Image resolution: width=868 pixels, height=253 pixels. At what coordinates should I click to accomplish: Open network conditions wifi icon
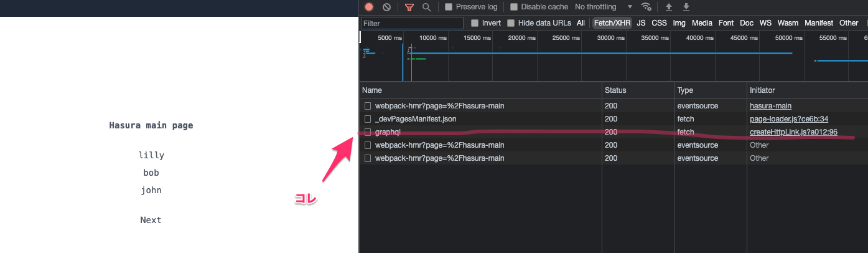(x=646, y=7)
